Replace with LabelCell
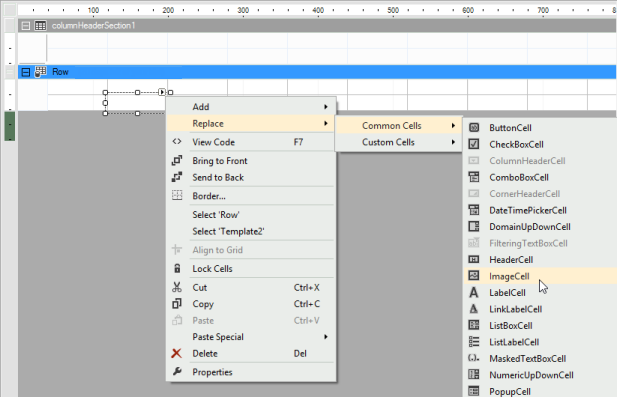The width and height of the screenshot is (617, 397). (x=540, y=293)
